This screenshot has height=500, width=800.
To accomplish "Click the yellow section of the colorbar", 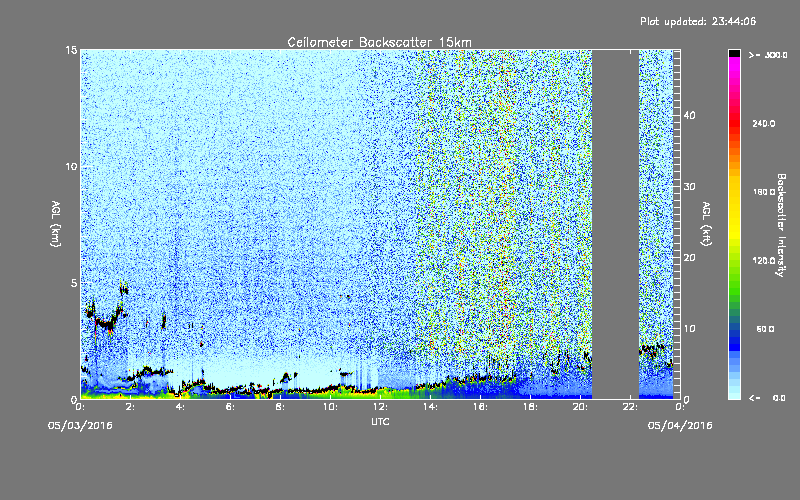I will (x=734, y=209).
